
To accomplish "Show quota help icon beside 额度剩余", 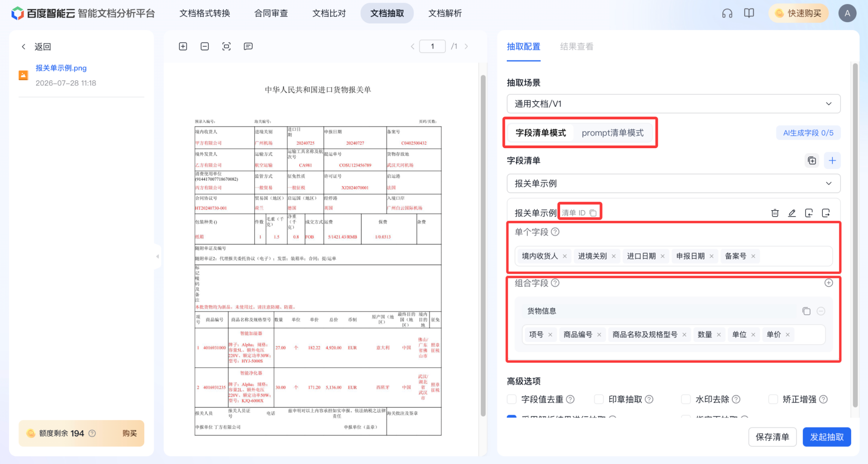I will (x=92, y=433).
